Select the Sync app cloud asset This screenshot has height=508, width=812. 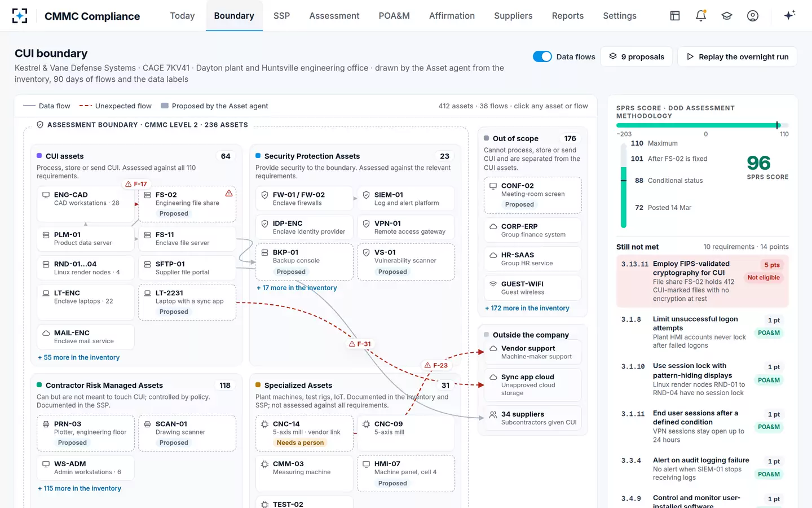point(533,385)
